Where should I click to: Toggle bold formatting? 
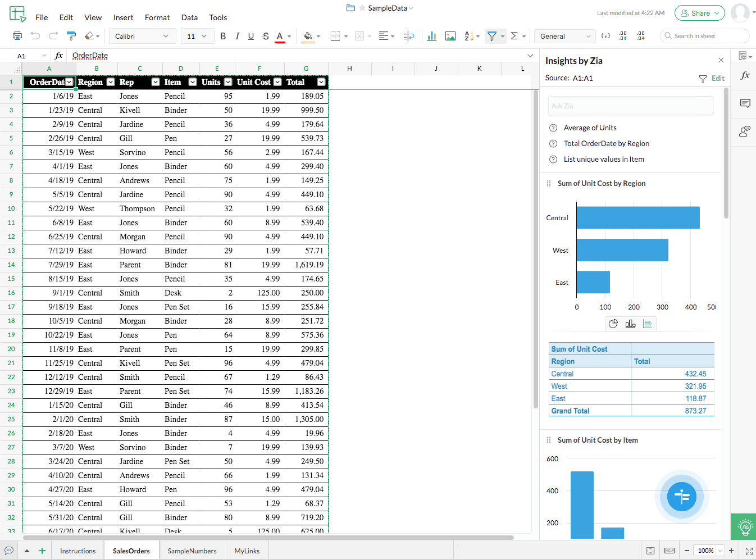223,36
